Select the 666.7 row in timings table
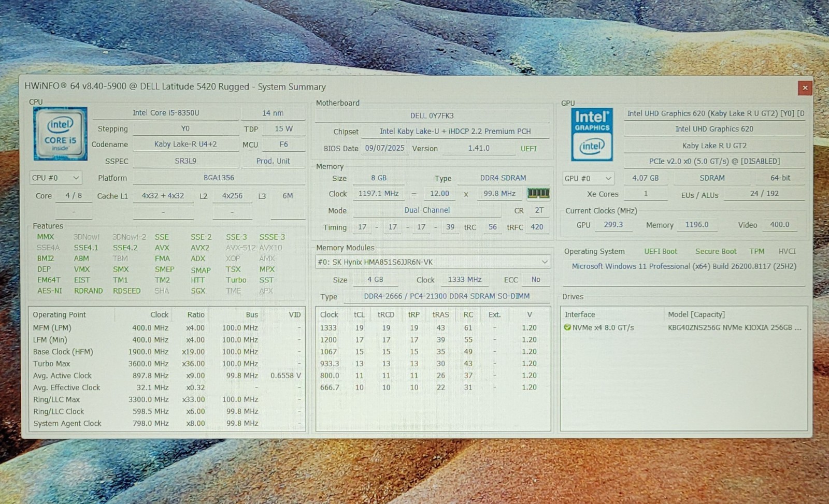This screenshot has width=829, height=504. pos(433,387)
